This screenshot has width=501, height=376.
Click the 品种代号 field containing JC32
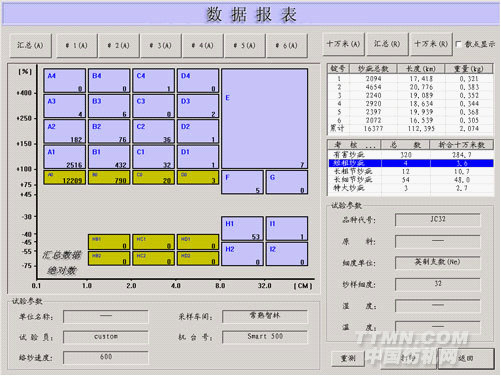pos(438,220)
